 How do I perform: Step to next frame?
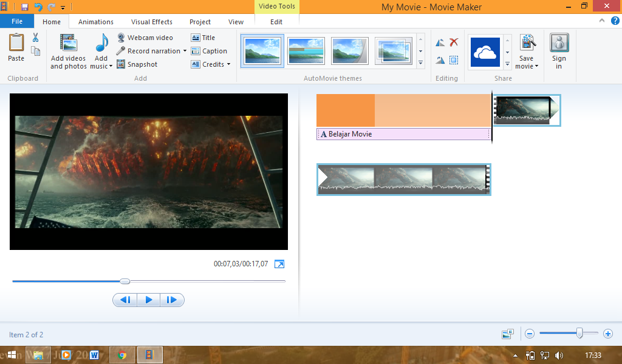tap(172, 300)
